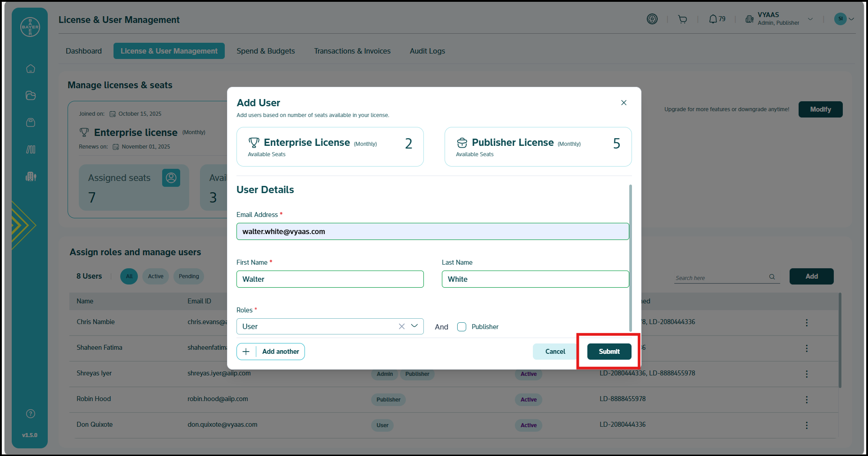The height and width of the screenshot is (456, 868).
Task: Click the Add another button
Action: pos(271,352)
